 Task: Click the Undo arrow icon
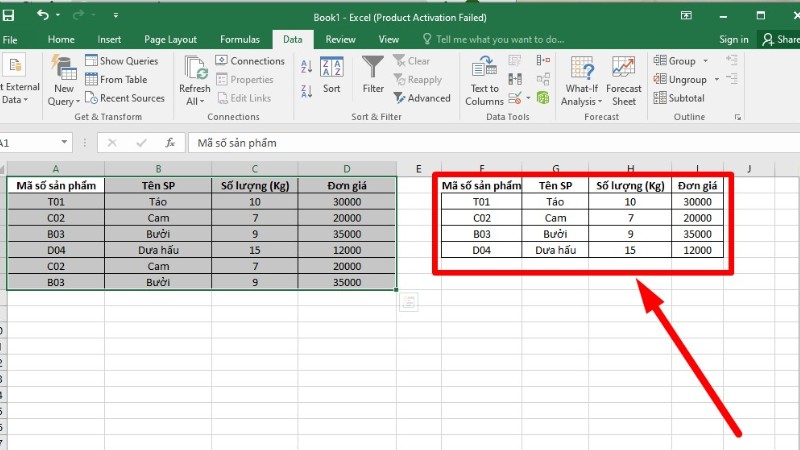tap(41, 15)
